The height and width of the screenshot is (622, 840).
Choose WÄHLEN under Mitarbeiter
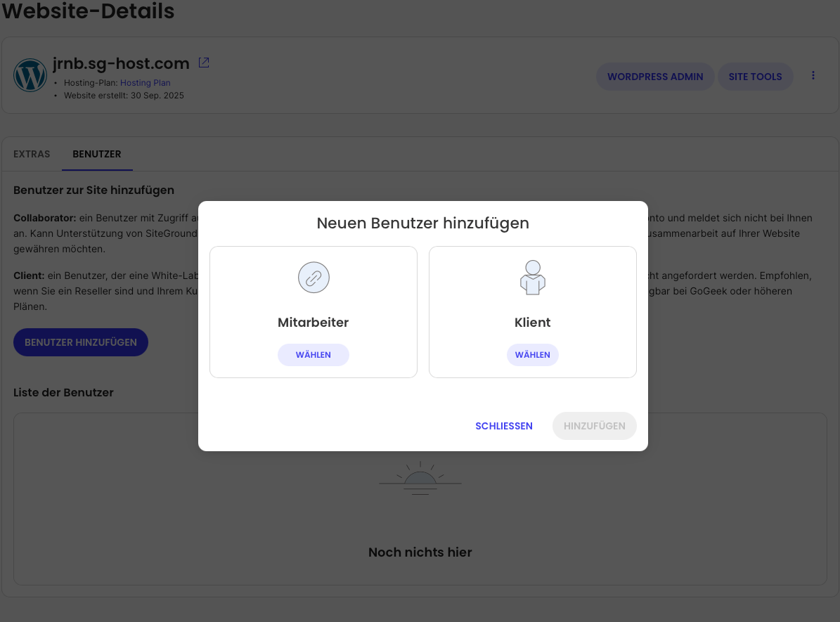tap(314, 355)
